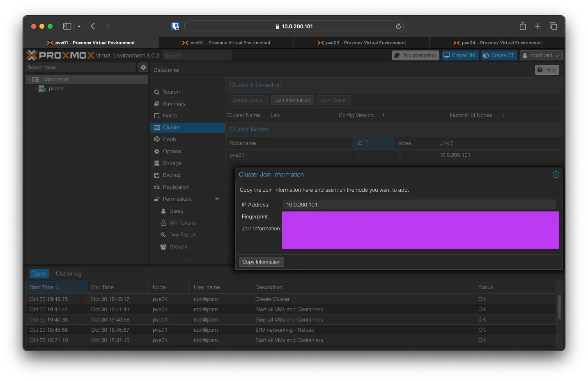
Task: Select pve01 row in Cluster Nodes
Action: pos(394,155)
